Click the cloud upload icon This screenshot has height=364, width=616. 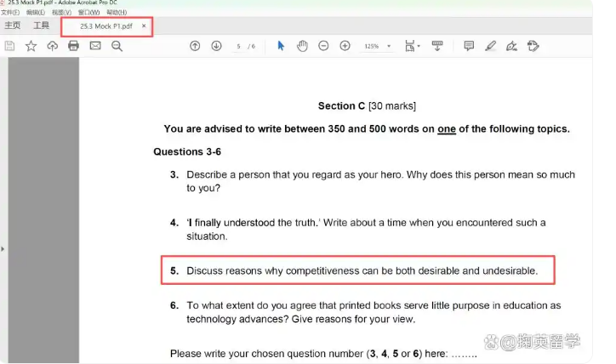pyautogui.click(x=52, y=46)
